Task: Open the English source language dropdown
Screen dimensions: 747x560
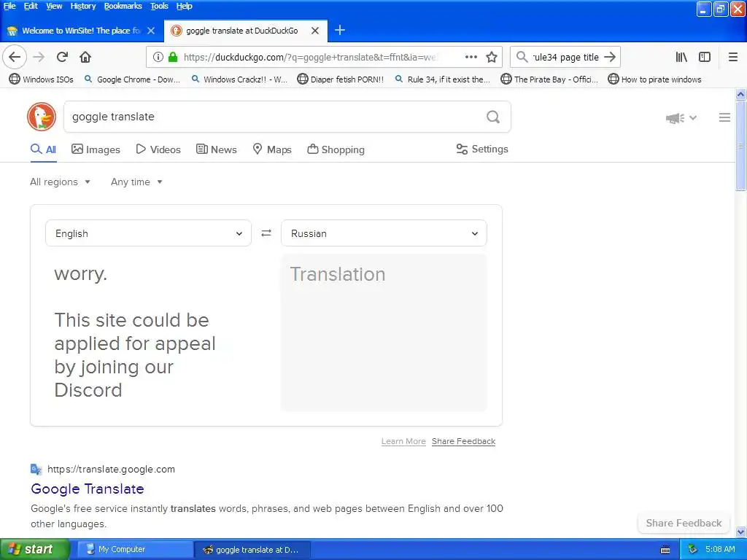Action: click(x=148, y=233)
